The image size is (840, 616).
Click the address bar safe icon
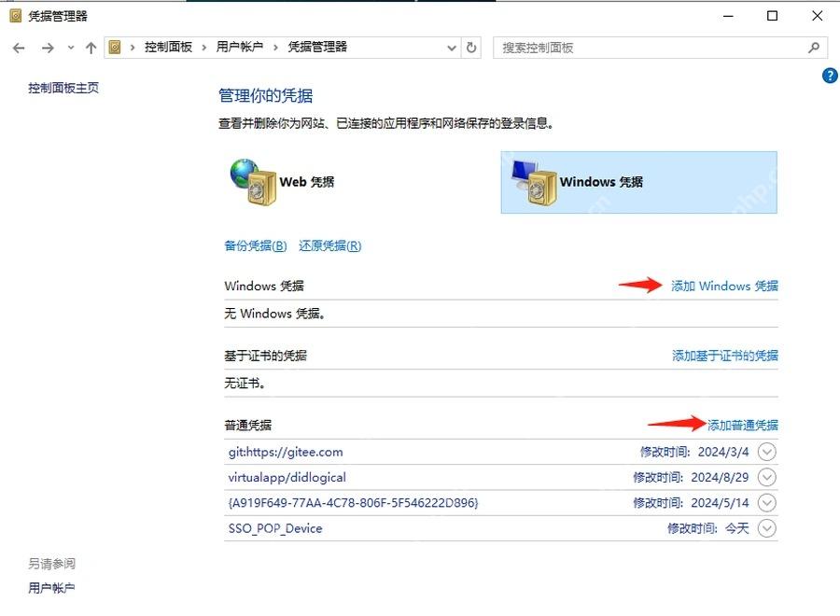coord(115,48)
